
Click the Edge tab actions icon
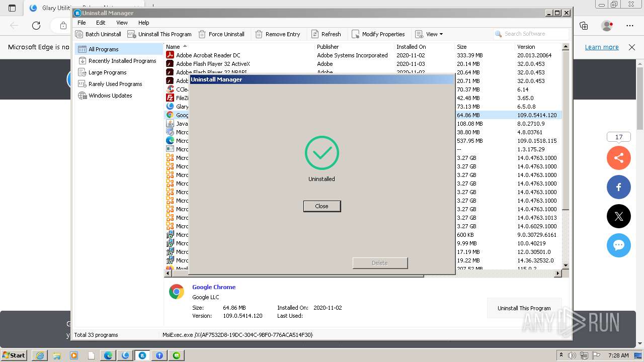click(x=12, y=8)
